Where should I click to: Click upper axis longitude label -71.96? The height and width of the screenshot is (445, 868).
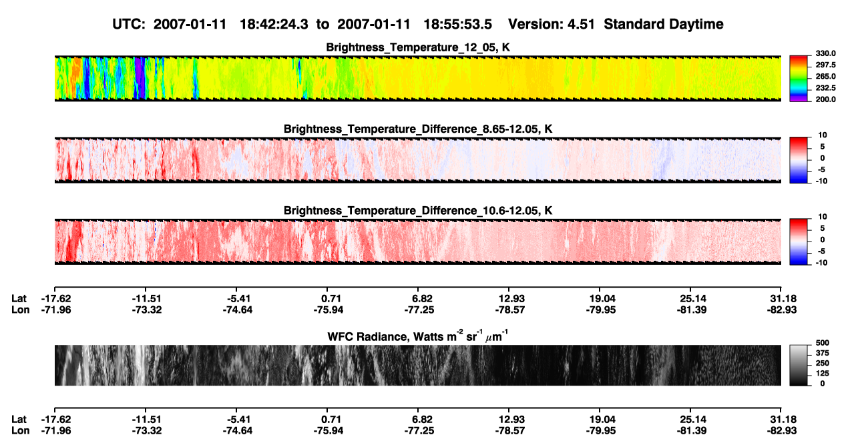click(x=55, y=310)
